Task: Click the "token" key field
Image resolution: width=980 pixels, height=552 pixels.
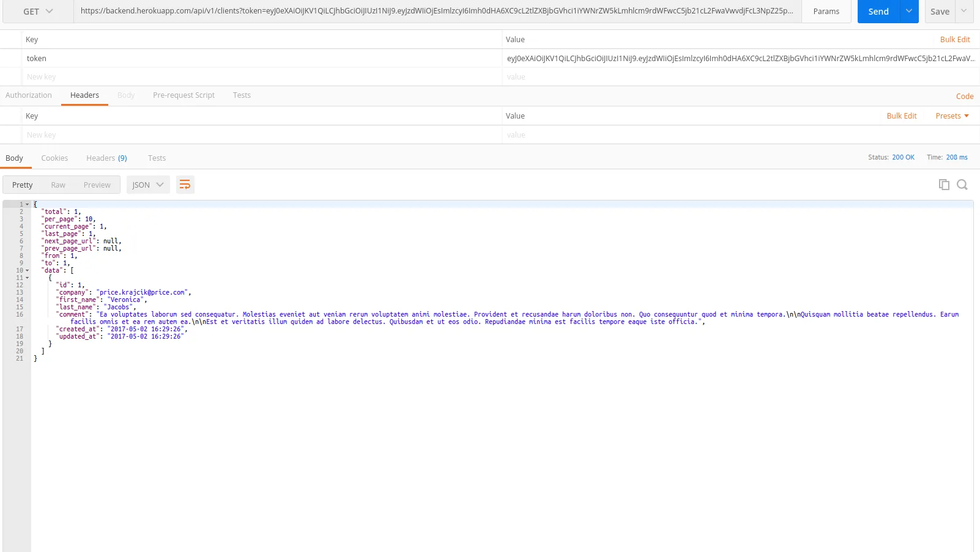Action: tap(262, 59)
